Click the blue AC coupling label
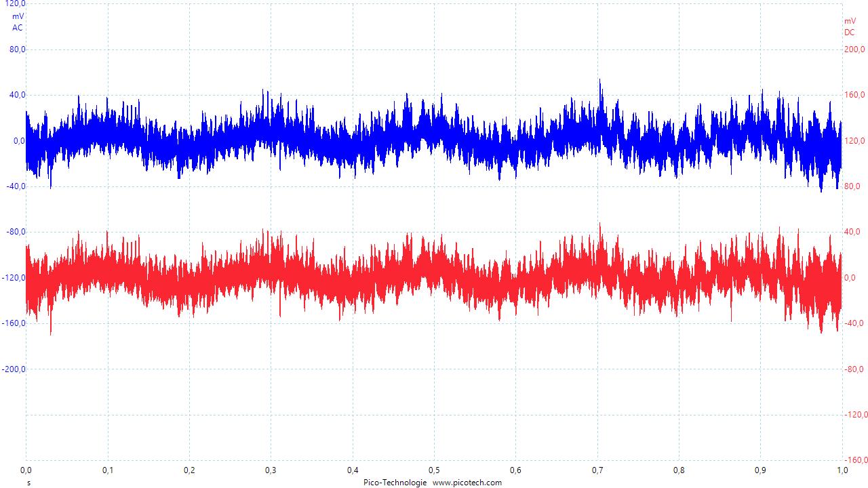Image resolution: width=868 pixels, height=488 pixels. coord(18,28)
